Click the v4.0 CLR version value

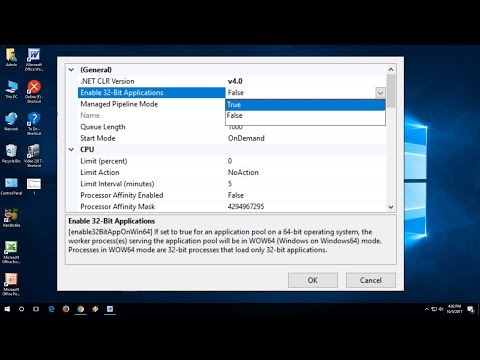[235, 81]
